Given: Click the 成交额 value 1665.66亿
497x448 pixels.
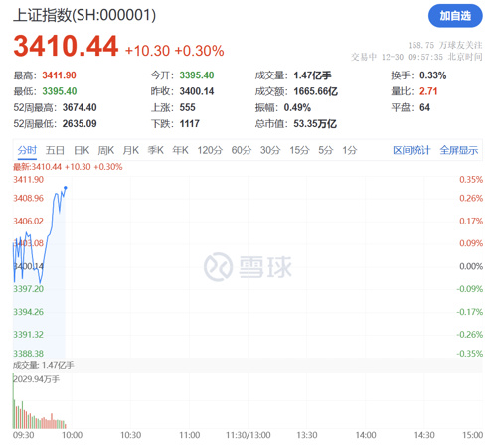Looking at the screenshot, I should [x=315, y=91].
